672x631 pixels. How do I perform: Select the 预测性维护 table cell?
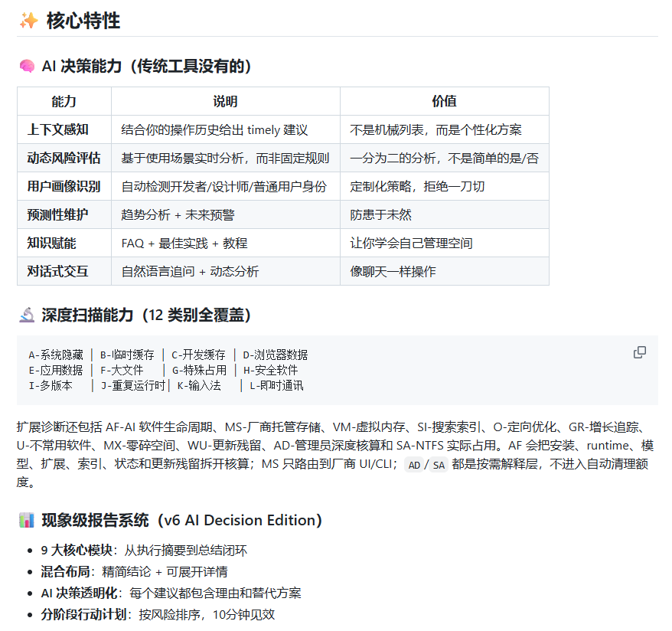pyautogui.click(x=64, y=214)
